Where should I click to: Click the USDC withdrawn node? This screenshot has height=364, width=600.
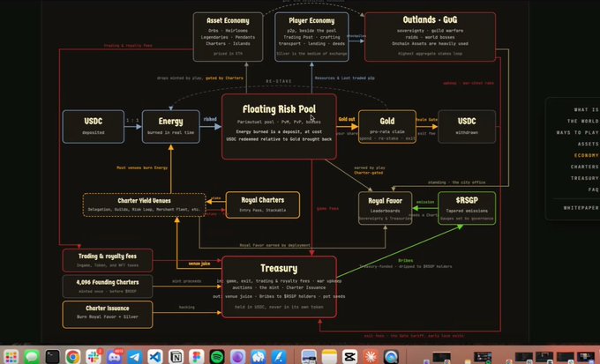[x=467, y=127]
